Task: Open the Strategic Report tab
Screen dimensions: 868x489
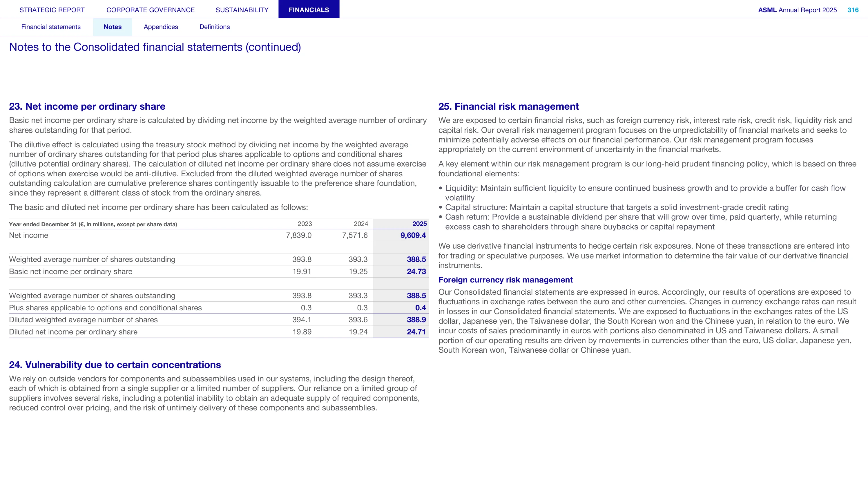Action: pos(52,10)
